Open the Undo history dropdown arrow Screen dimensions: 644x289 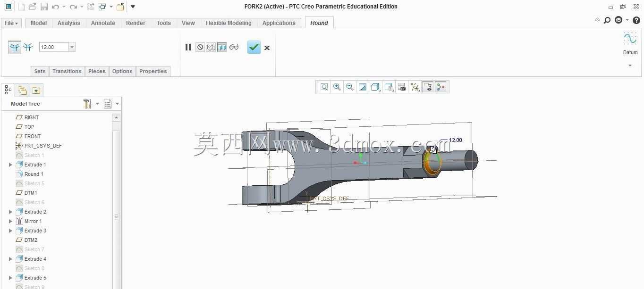[64, 7]
